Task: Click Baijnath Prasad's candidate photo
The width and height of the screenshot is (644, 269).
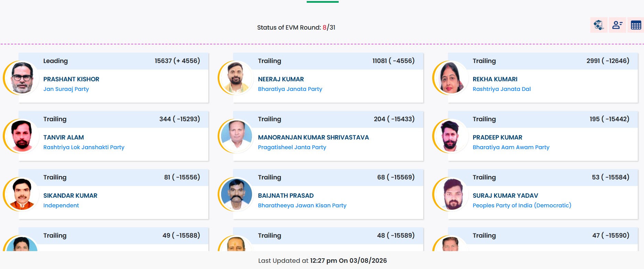Action: tap(237, 194)
